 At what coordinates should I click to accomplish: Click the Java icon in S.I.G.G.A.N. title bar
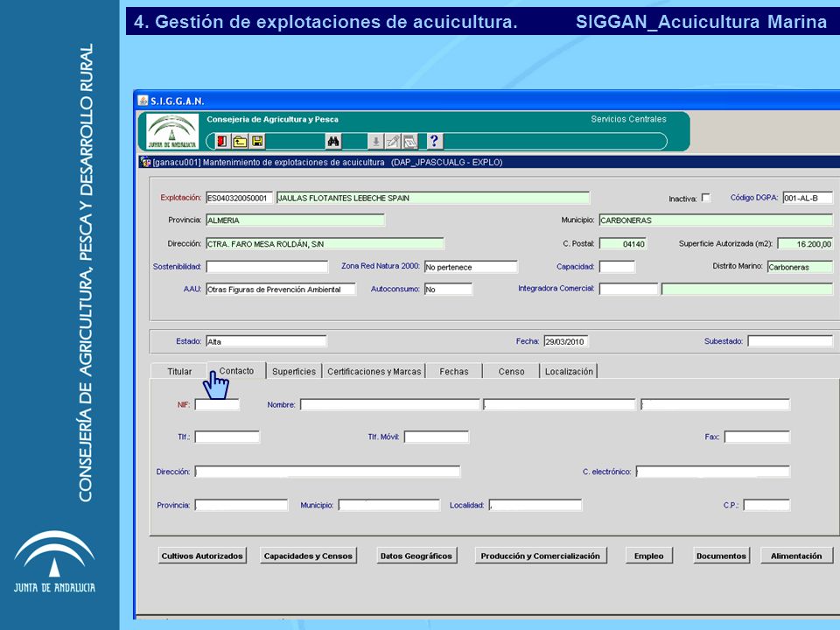click(x=143, y=101)
